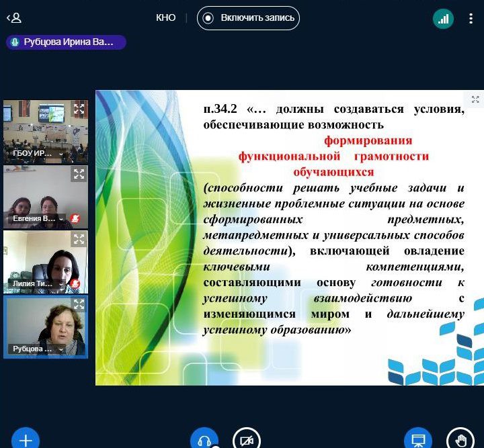Make Лилия's webcam fullscreen
The height and width of the screenshot is (448, 484).
(79, 240)
